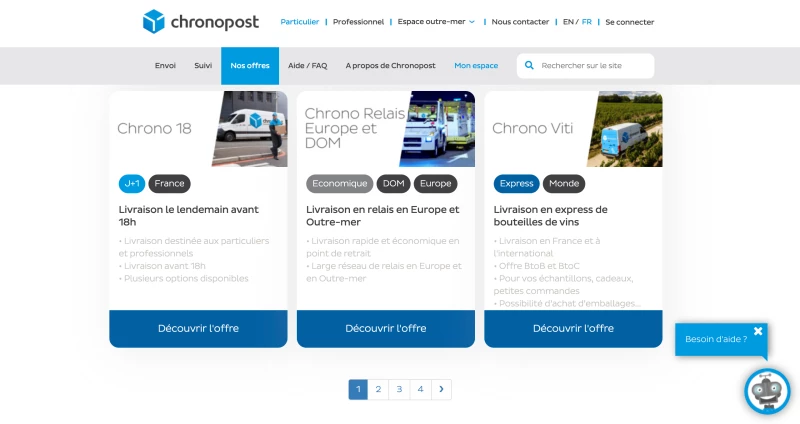Click the Europe tag

point(436,184)
